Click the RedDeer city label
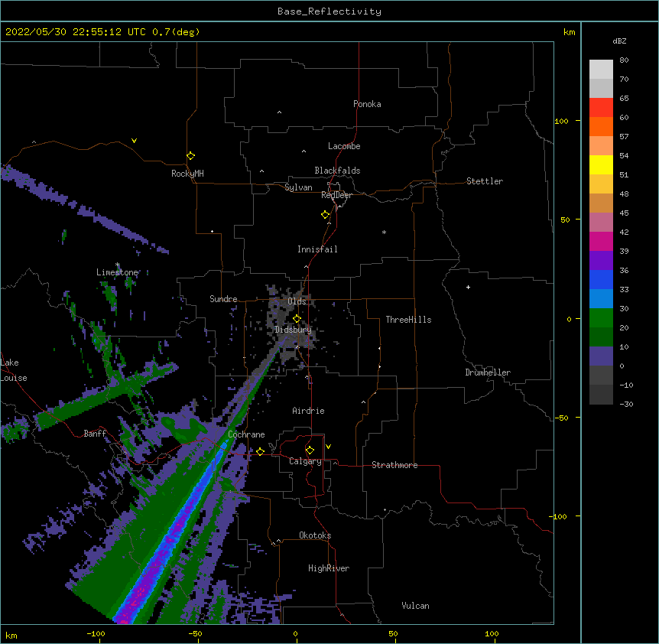The height and width of the screenshot is (644, 659). click(x=336, y=195)
